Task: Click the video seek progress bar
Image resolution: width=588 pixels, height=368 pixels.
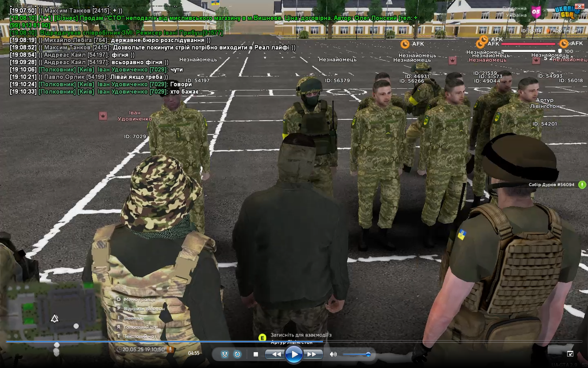Action: (x=294, y=341)
